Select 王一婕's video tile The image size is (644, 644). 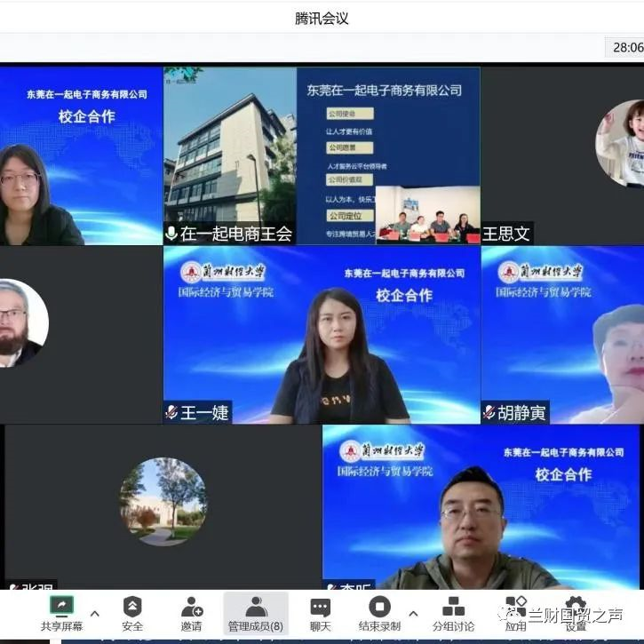[x=322, y=335]
